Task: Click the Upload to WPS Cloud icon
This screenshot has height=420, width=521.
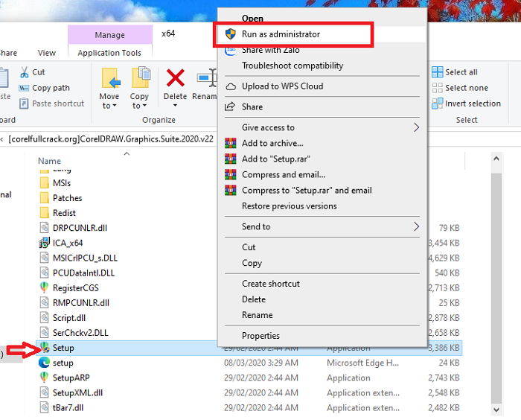Action: click(231, 86)
